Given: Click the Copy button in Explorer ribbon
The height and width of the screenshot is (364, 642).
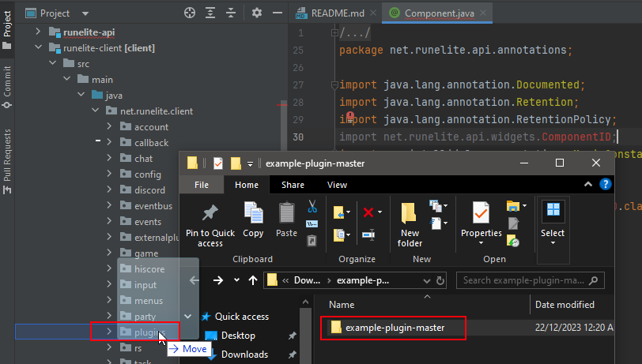Looking at the screenshot, I should [x=253, y=220].
